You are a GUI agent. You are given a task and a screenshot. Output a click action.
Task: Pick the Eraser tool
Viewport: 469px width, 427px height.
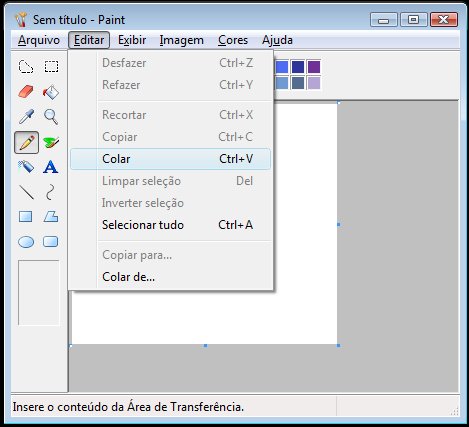[x=26, y=92]
